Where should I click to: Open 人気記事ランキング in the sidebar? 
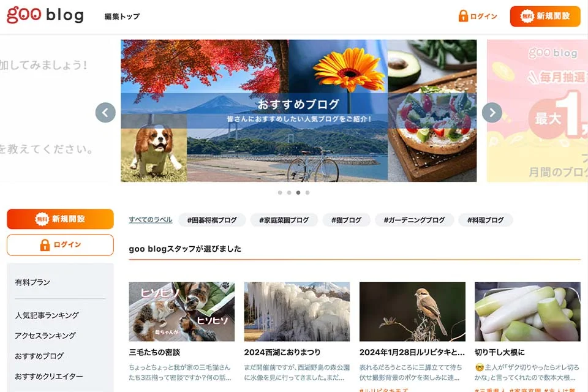[x=47, y=315]
